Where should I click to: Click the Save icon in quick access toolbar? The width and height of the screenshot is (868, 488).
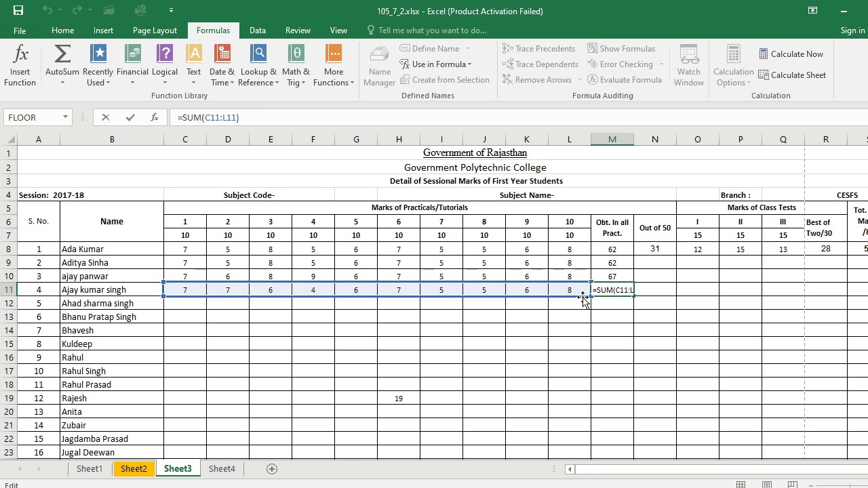pyautogui.click(x=18, y=10)
